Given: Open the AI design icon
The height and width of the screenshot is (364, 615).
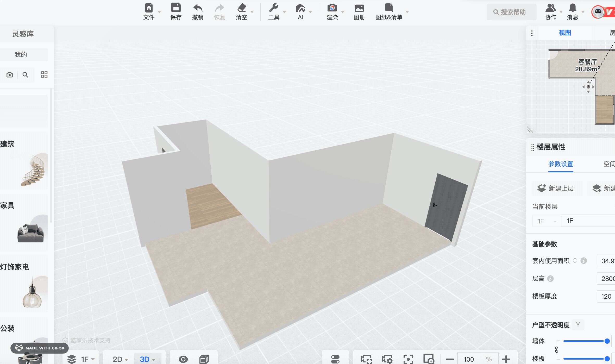Looking at the screenshot, I should 300,8.
